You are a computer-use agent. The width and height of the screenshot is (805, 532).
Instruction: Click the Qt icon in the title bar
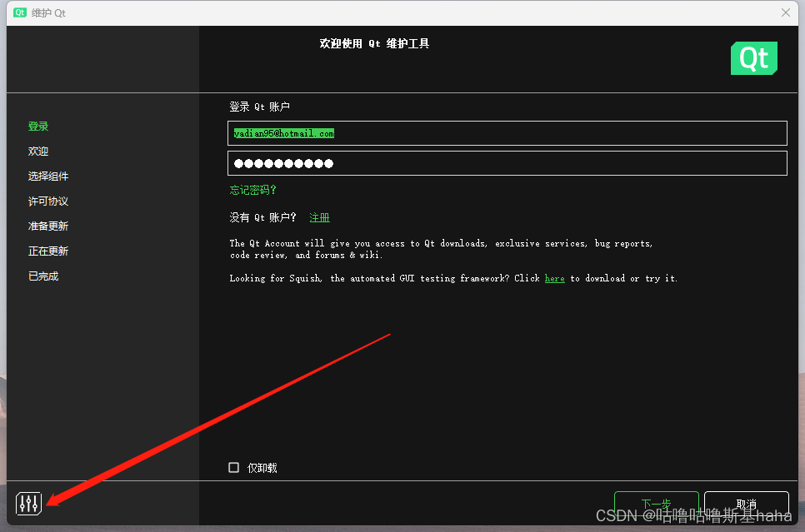18,12
